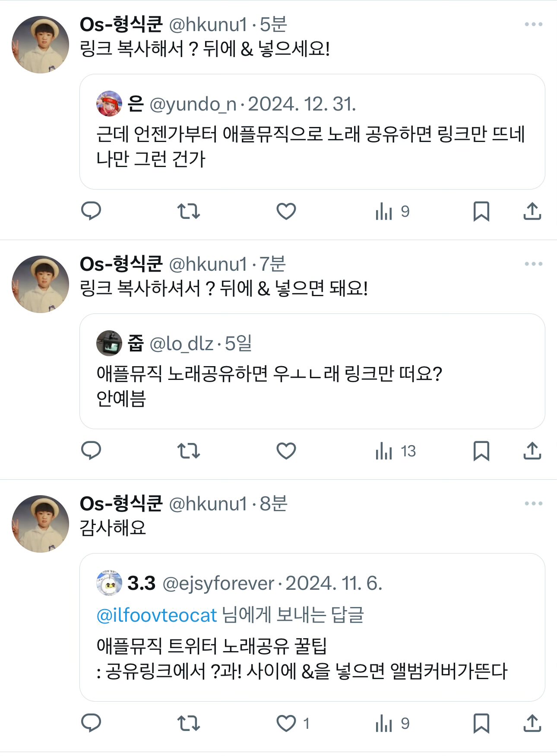The image size is (557, 756).
Task: Bookmark the tweet quoting @lo_dlz
Action: (481, 451)
